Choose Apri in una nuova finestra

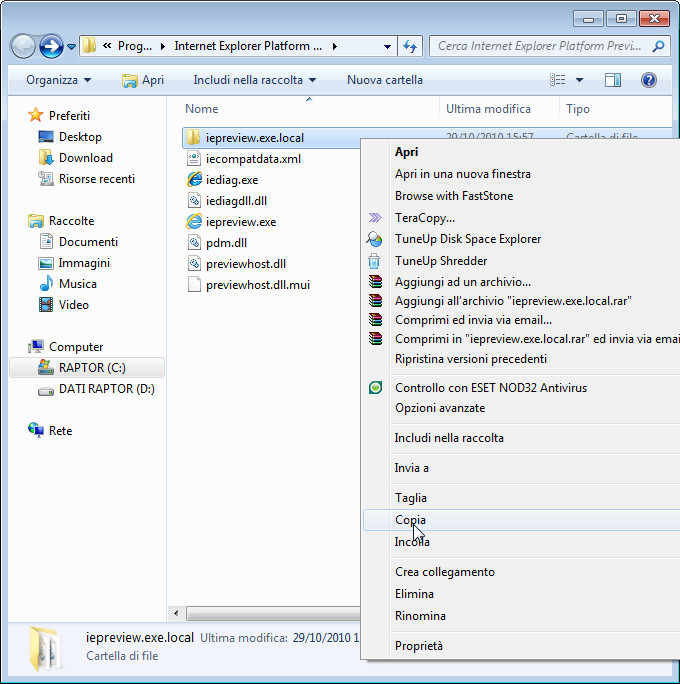[463, 174]
